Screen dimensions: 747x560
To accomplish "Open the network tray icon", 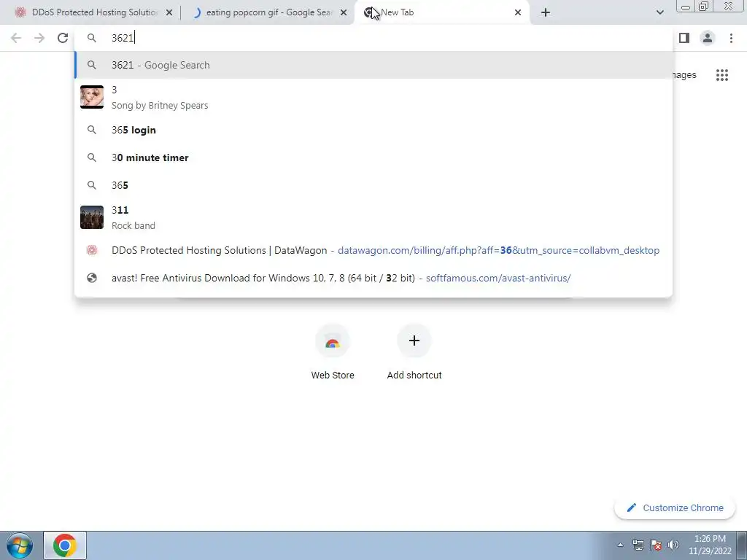I will [638, 545].
